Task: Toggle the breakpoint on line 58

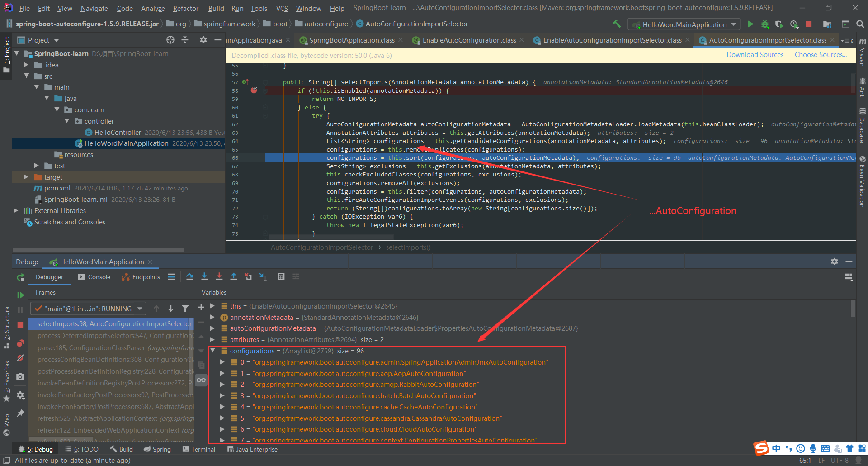Action: [254, 90]
